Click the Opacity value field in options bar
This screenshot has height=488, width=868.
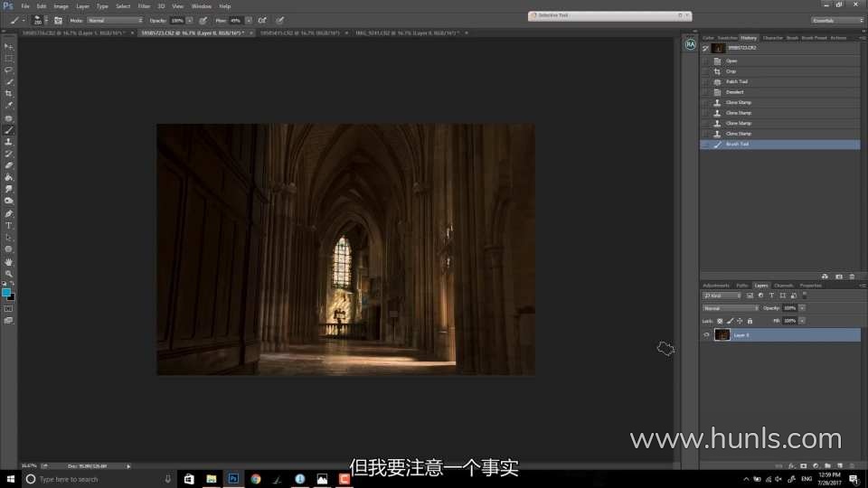pyautogui.click(x=177, y=20)
